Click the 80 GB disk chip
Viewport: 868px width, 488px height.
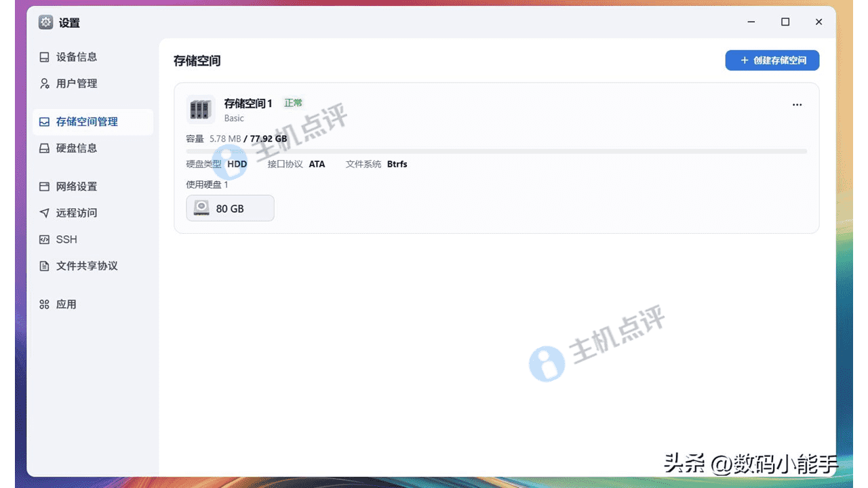230,209
